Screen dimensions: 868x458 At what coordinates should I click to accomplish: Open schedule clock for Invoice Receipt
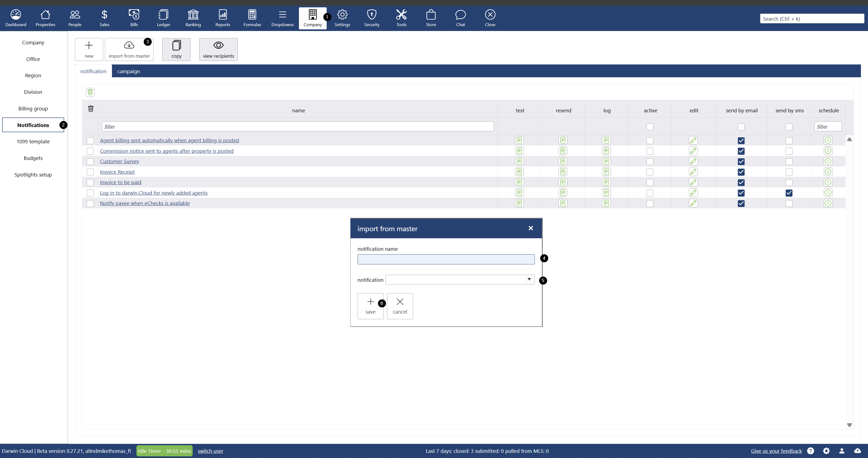click(x=828, y=172)
